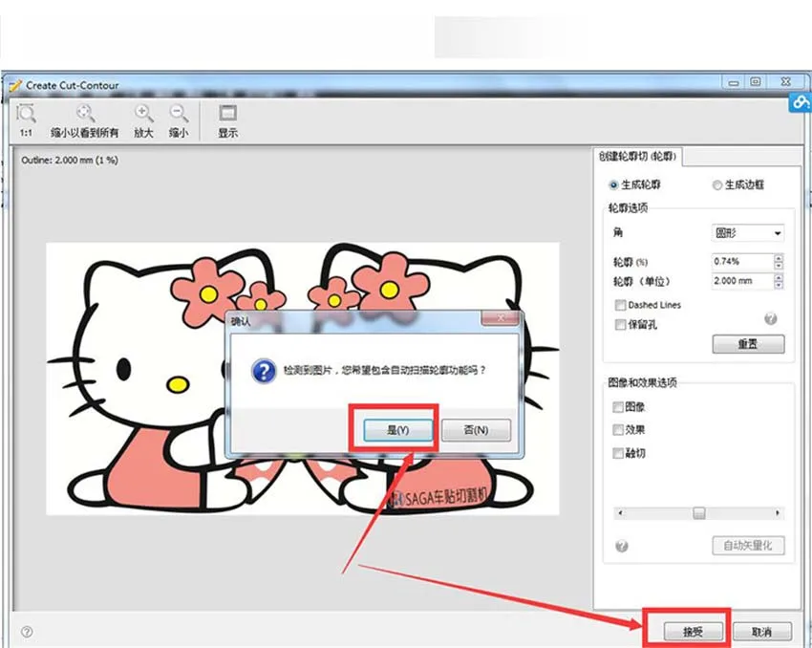Image resolution: width=812 pixels, height=648 pixels.
Task: Click the 取消 cancel button
Action: click(x=761, y=632)
